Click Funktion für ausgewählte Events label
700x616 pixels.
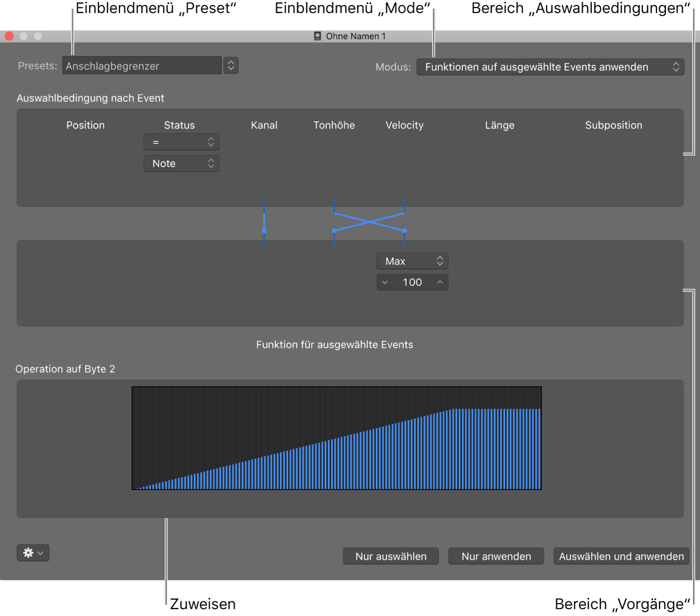pos(335,345)
